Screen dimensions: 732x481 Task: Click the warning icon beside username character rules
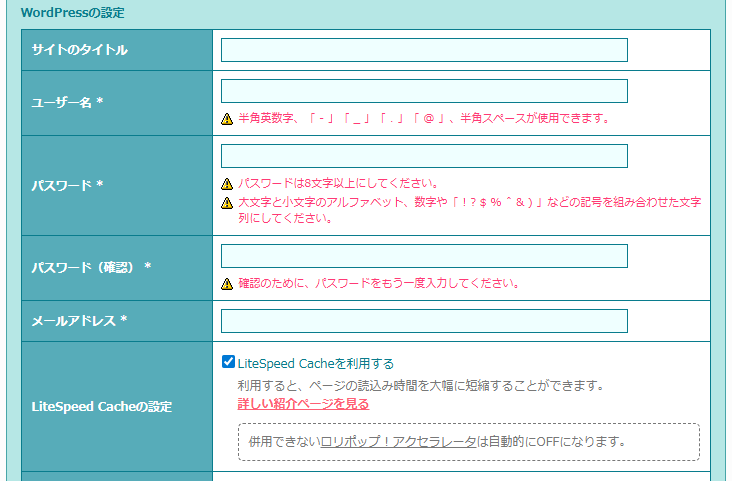[x=227, y=118]
